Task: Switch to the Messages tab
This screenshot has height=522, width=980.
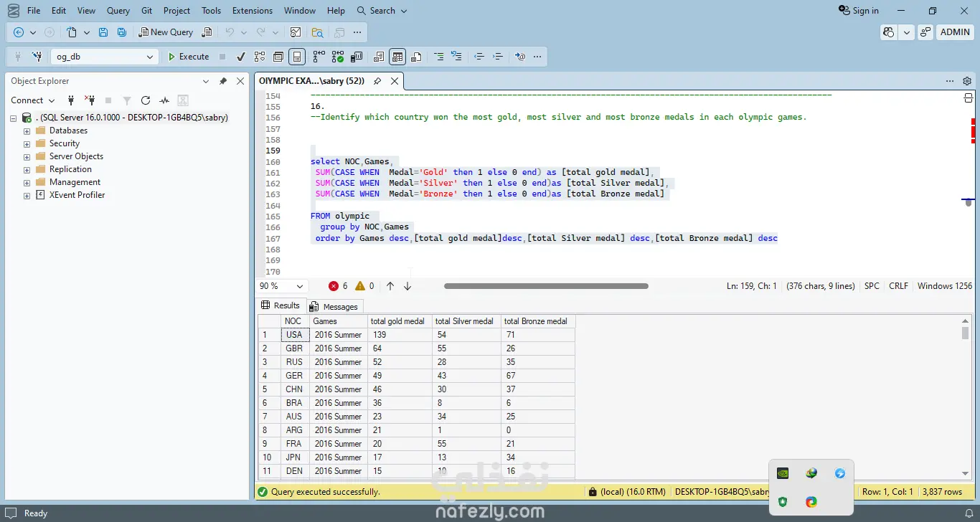Action: click(334, 307)
